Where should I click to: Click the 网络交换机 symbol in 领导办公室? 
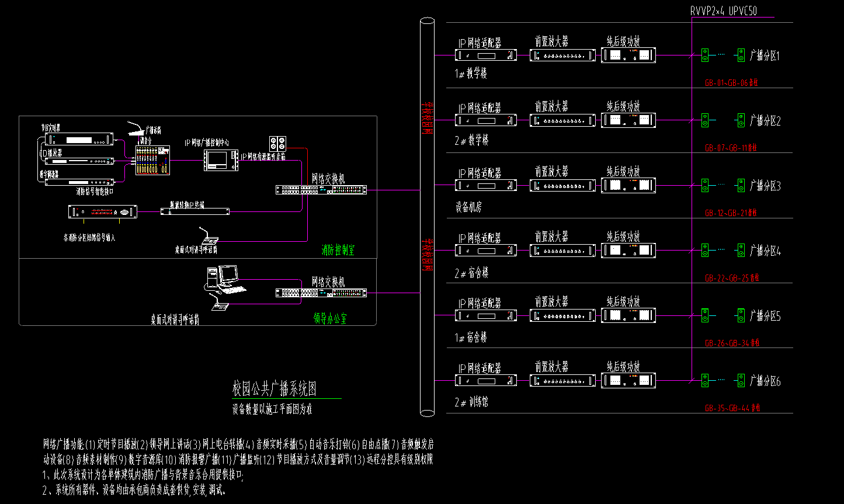[321, 293]
